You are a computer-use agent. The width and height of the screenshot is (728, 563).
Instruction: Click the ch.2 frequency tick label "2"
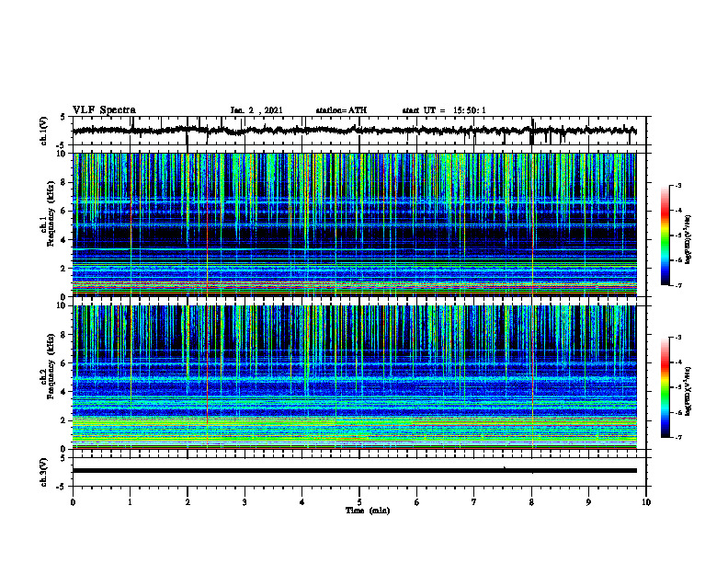click(x=64, y=420)
